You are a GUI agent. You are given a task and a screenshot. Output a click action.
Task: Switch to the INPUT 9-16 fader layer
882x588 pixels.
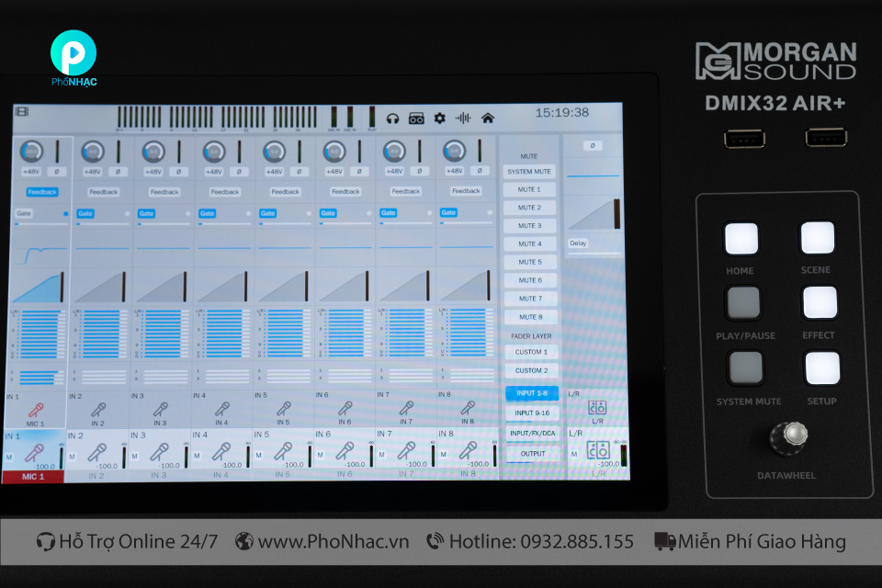(x=532, y=412)
